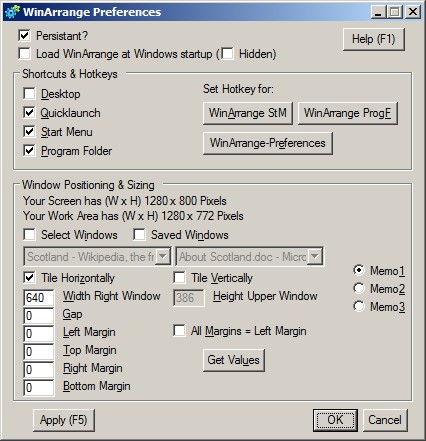The height and width of the screenshot is (441, 426).
Task: Check All Margins = Left Margin
Action: (x=179, y=331)
